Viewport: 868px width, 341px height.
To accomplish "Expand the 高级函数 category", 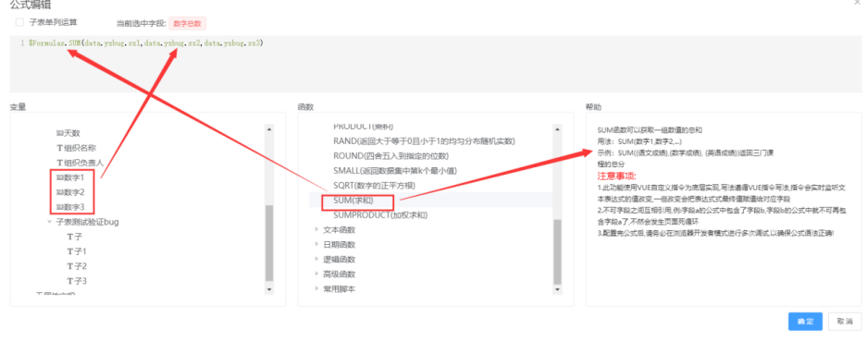I will tap(317, 274).
